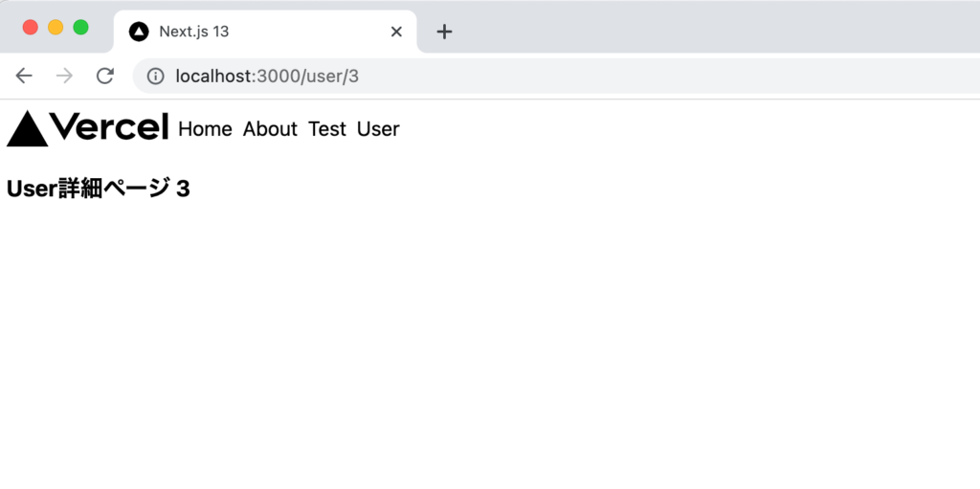Close the Next.js 13 tab
The width and height of the screenshot is (980, 489).
pyautogui.click(x=396, y=32)
